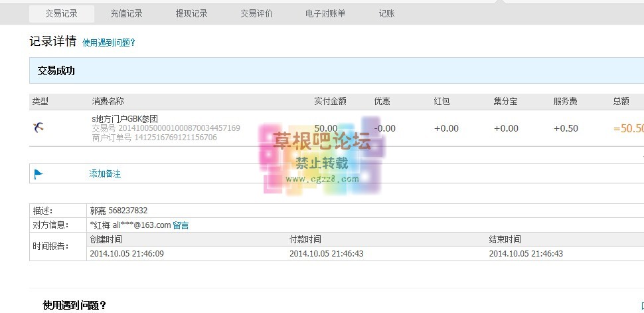This screenshot has width=644, height=313.
Task: Switch to the 充值记录 tab
Action: pos(126,13)
